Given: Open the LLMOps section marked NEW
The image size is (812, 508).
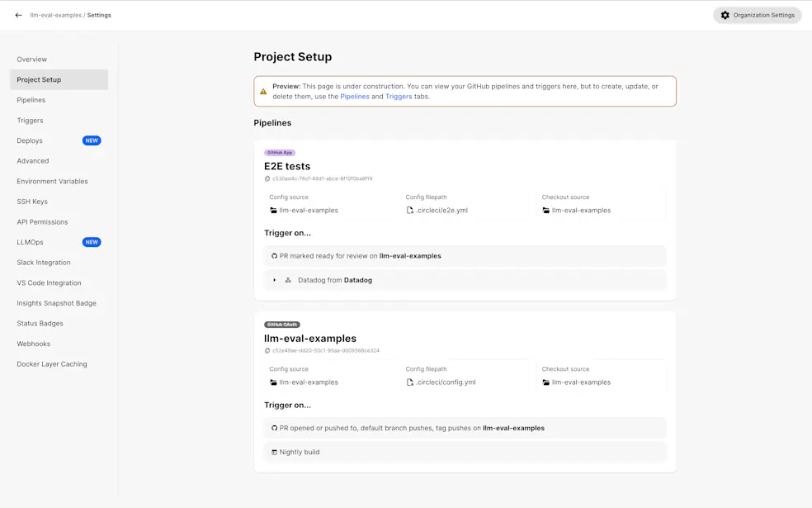Looking at the screenshot, I should [x=29, y=242].
